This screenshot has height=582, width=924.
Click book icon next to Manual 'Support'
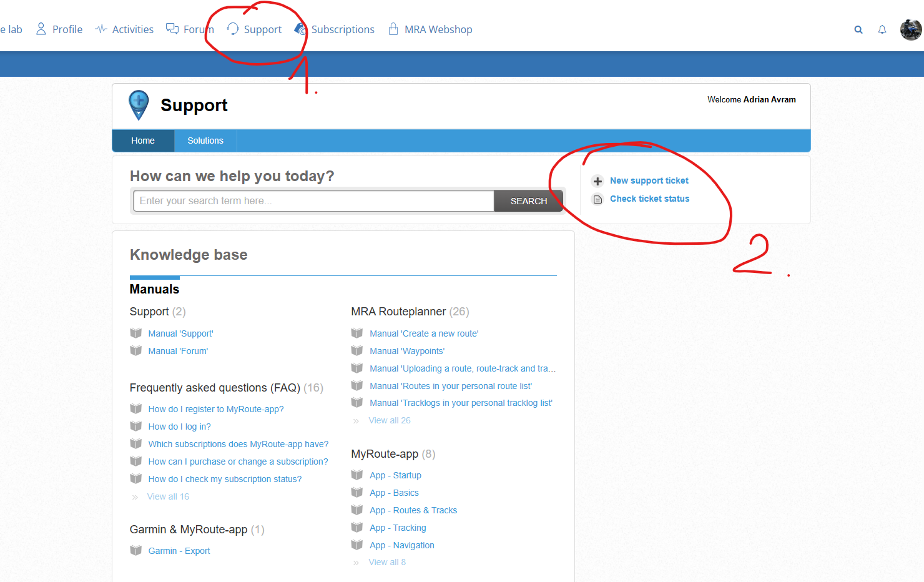pyautogui.click(x=135, y=333)
